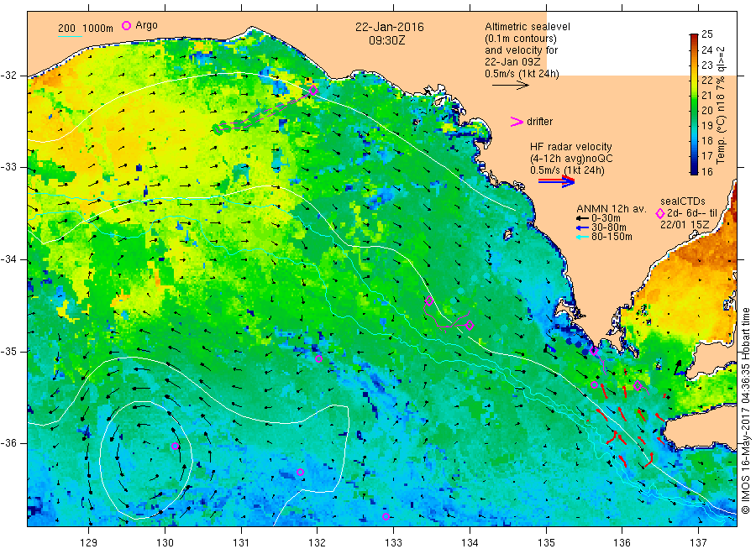Select the Argo float marker at bottom edge near 133E
The image size is (756, 554).
click(x=386, y=517)
